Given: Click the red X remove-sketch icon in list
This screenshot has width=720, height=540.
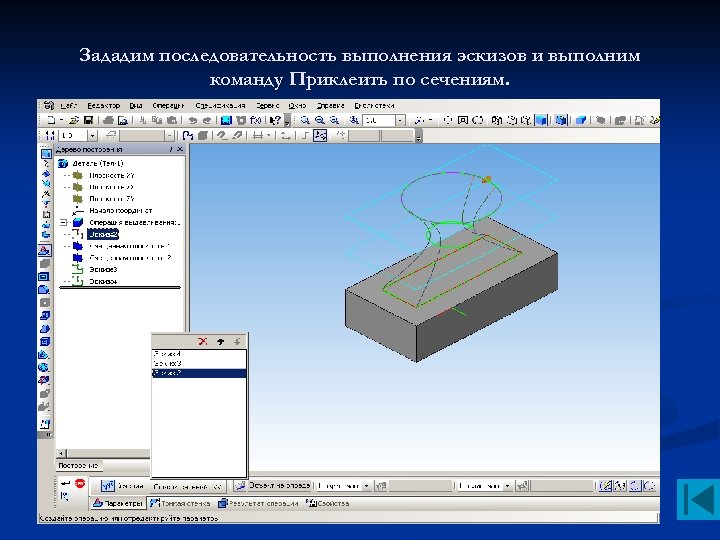Looking at the screenshot, I should point(202,341).
